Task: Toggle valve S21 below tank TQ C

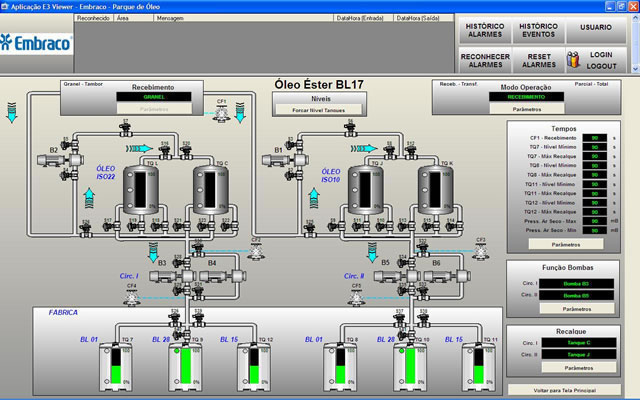Action: tap(181, 225)
